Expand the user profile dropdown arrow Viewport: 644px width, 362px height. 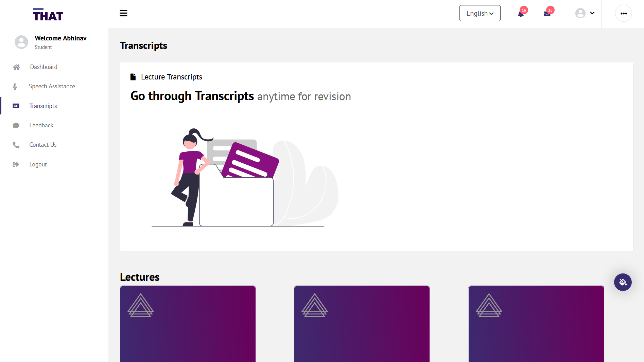pos(592,13)
